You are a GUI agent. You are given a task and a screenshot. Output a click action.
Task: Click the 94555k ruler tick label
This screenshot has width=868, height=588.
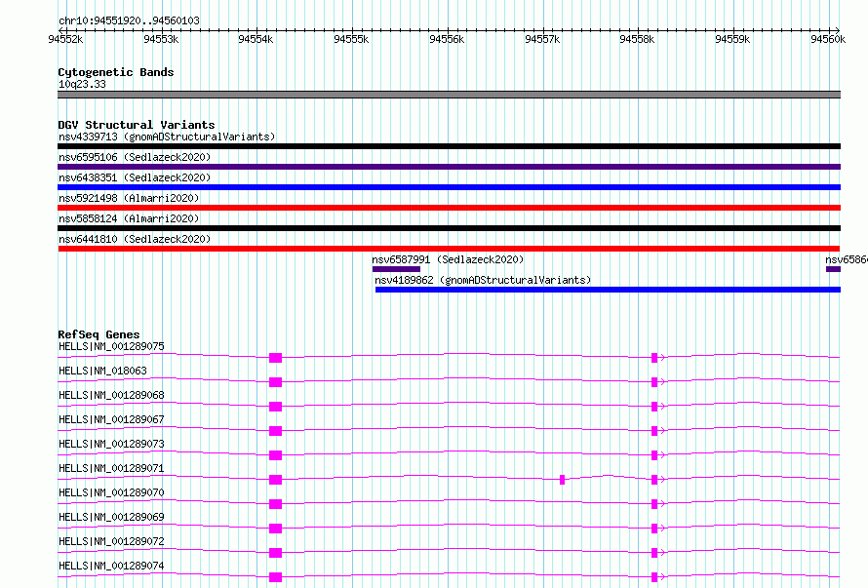[351, 39]
